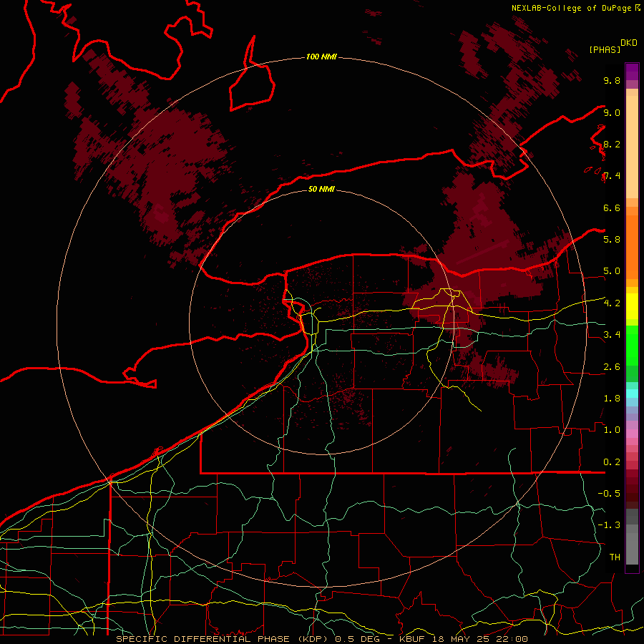This screenshot has height=644, width=644.
Task: Click the 100 NMI range ring label
Action: 321,57
